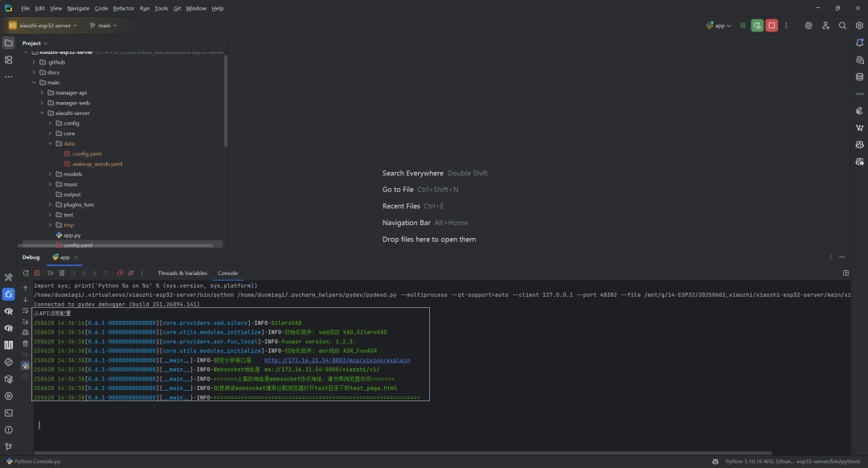Stop the process in Debug panel toolbar
This screenshot has width=868, height=468.
click(x=37, y=273)
